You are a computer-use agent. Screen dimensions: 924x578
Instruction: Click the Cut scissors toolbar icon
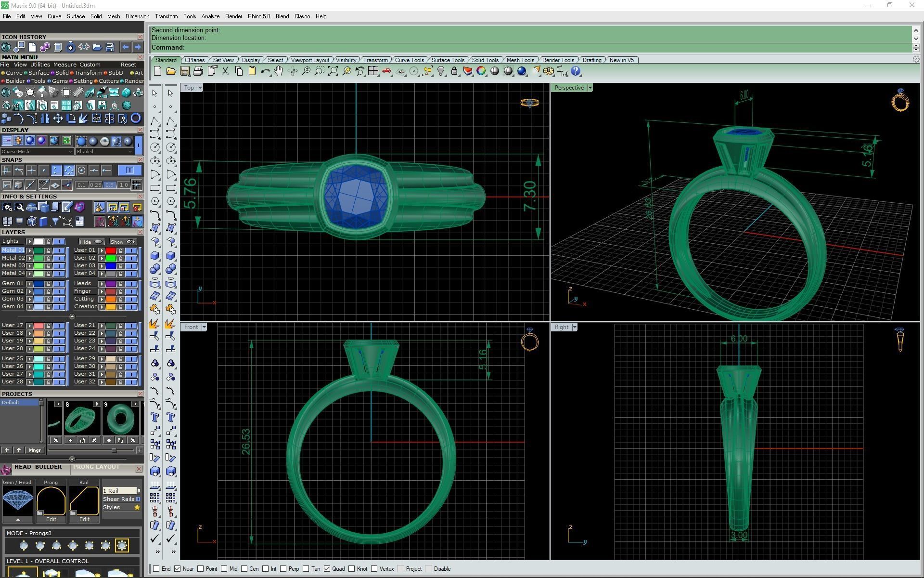tap(225, 71)
